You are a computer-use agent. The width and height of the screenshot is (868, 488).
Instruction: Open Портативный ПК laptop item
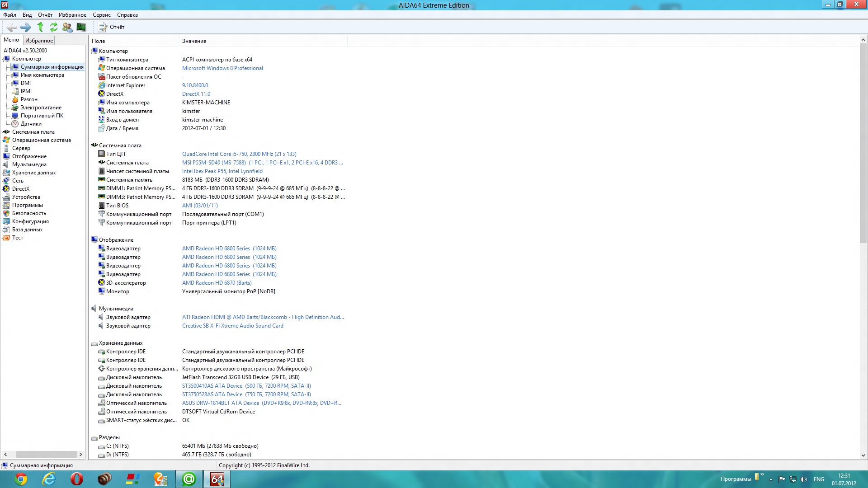(x=42, y=116)
